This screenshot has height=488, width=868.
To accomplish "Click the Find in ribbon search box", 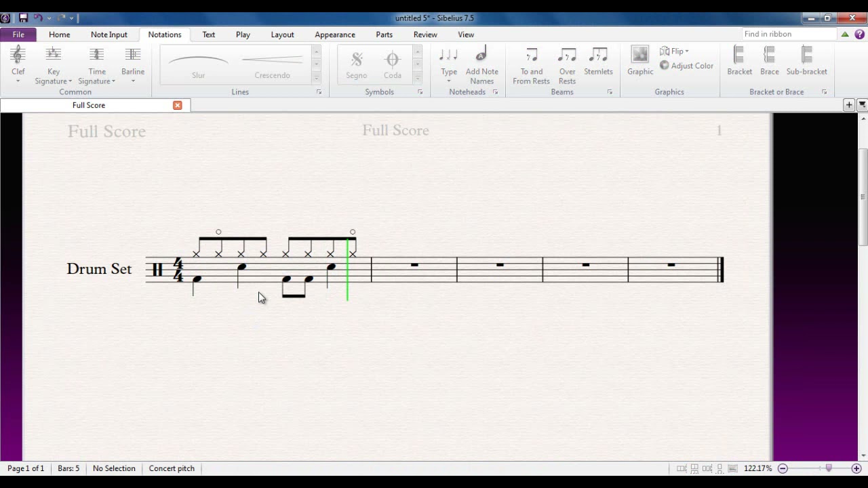I will click(x=789, y=35).
